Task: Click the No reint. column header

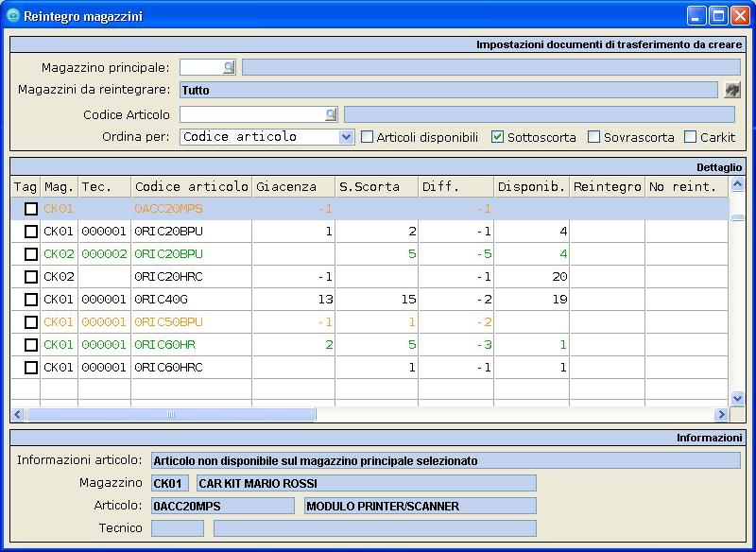Action: pyautogui.click(x=687, y=186)
